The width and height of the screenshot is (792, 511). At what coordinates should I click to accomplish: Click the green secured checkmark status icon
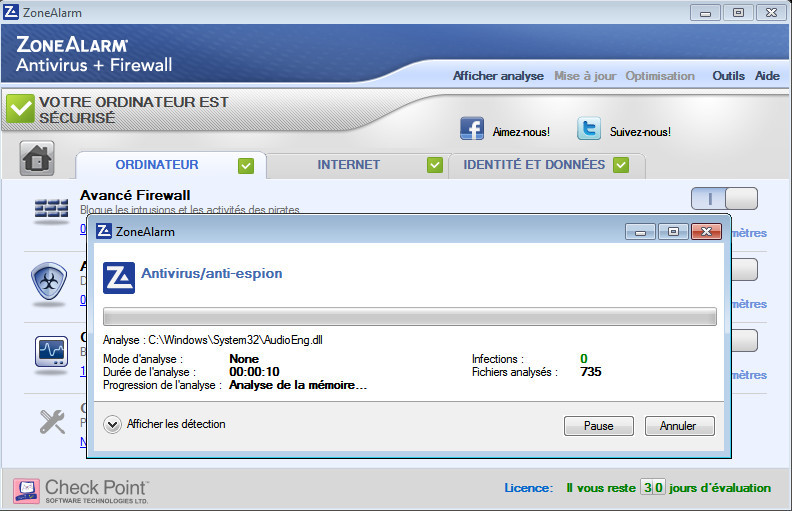pos(20,109)
